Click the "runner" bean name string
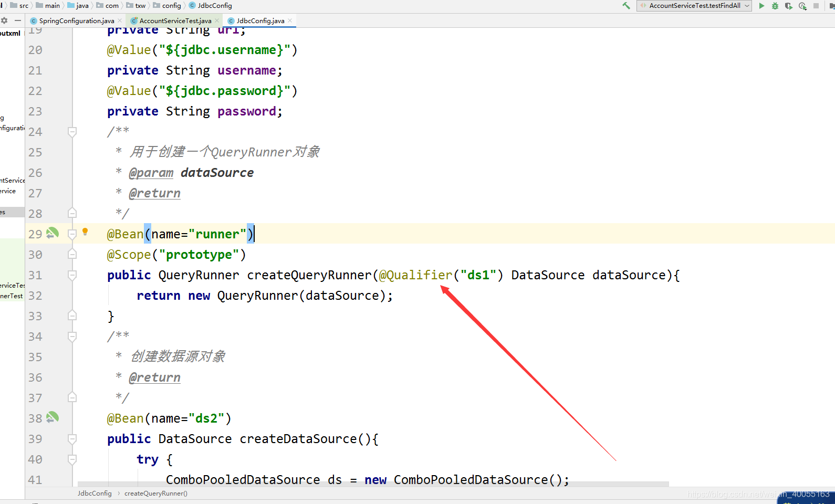 tap(217, 234)
